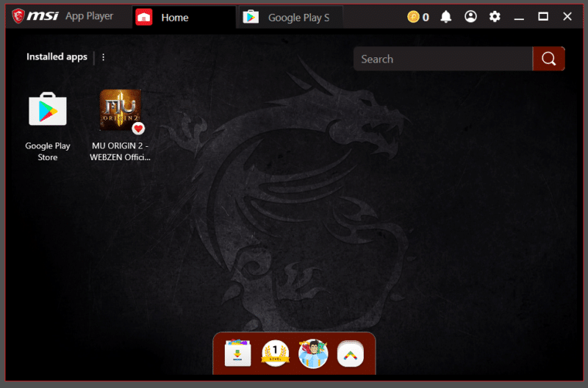Click inside the Search text field
This screenshot has height=388, width=588.
coord(441,59)
